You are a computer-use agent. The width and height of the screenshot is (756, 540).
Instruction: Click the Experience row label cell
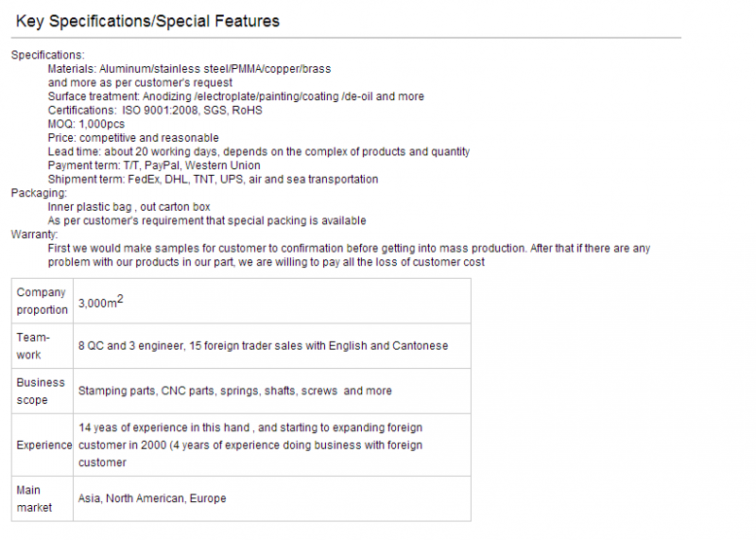click(43, 444)
